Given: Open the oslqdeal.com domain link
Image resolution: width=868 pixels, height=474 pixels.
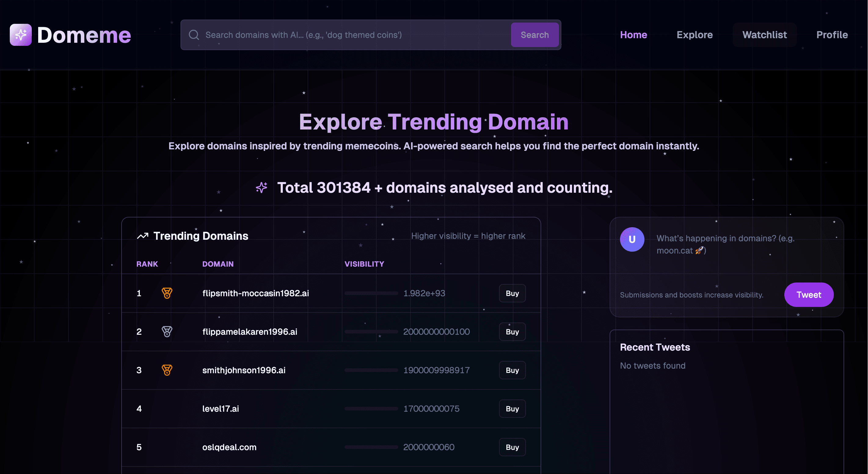Looking at the screenshot, I should coord(229,447).
